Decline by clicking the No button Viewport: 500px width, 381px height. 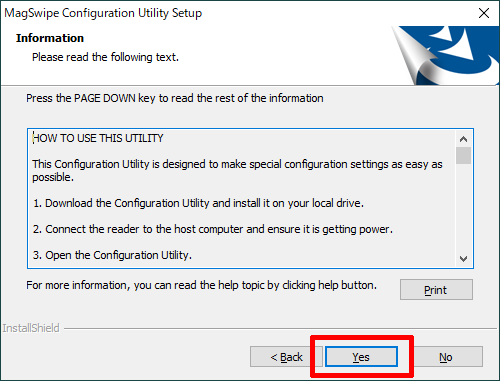tap(446, 357)
